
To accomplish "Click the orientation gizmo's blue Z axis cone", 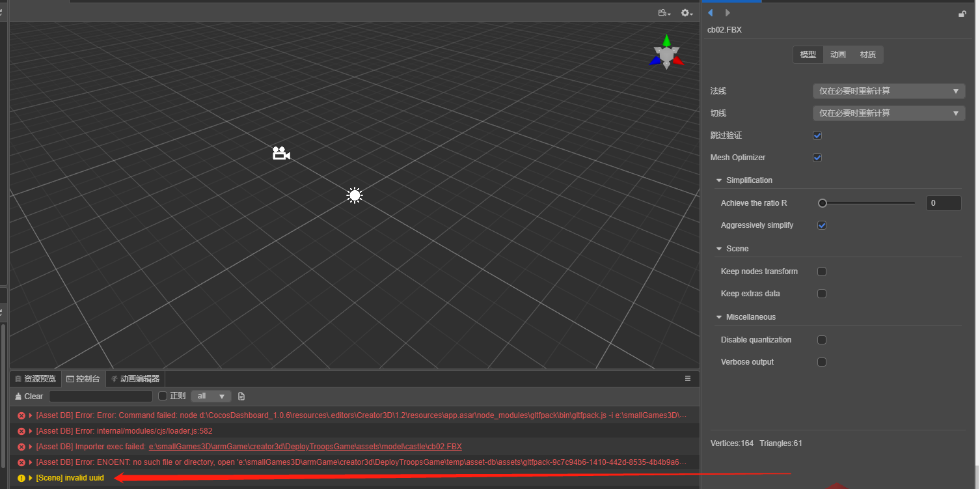I will (x=655, y=61).
